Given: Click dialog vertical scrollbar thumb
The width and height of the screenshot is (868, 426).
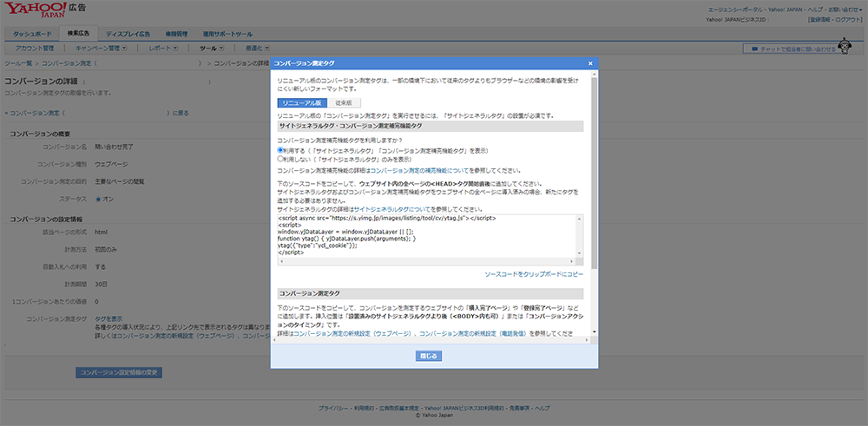Looking at the screenshot, I should [595, 174].
